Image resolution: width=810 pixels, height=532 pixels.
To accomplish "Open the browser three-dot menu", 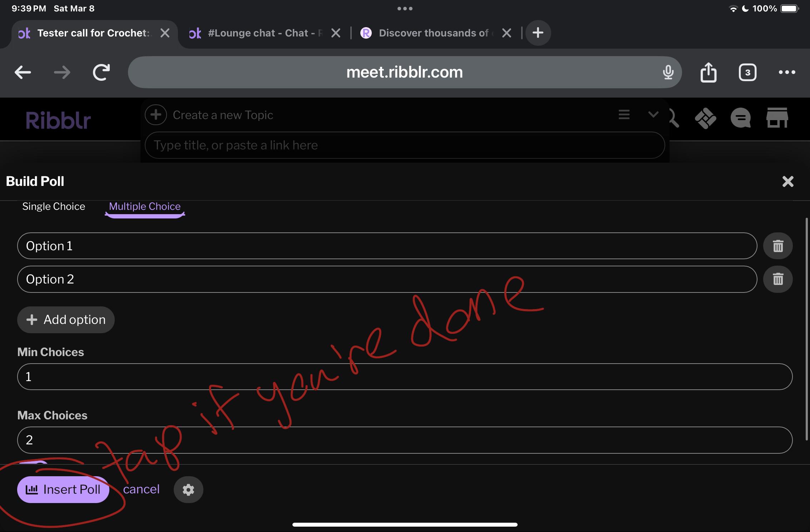I will point(787,72).
